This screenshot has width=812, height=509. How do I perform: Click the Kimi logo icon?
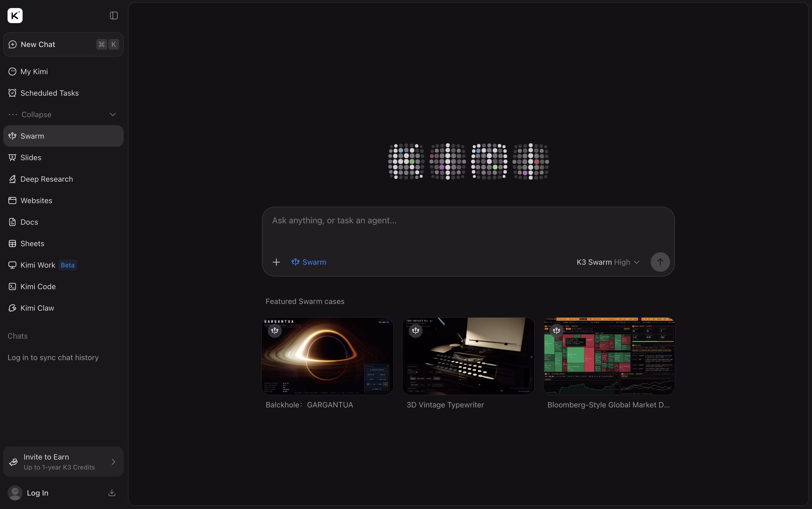click(x=15, y=16)
